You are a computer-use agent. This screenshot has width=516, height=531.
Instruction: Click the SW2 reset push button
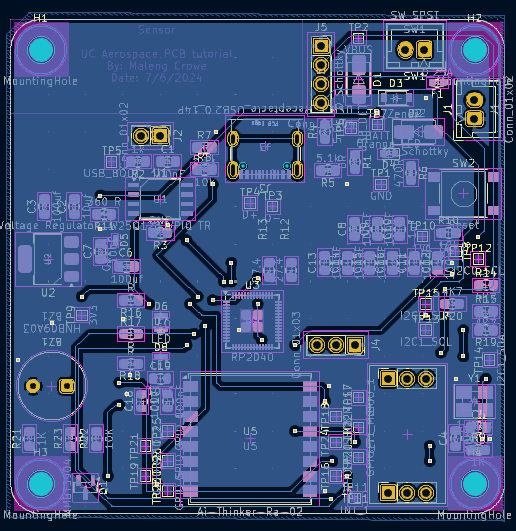[464, 193]
